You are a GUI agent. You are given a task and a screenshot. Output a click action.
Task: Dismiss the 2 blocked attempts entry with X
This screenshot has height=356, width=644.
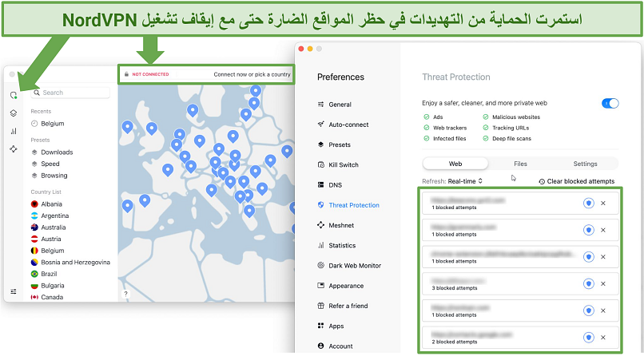[603, 338]
